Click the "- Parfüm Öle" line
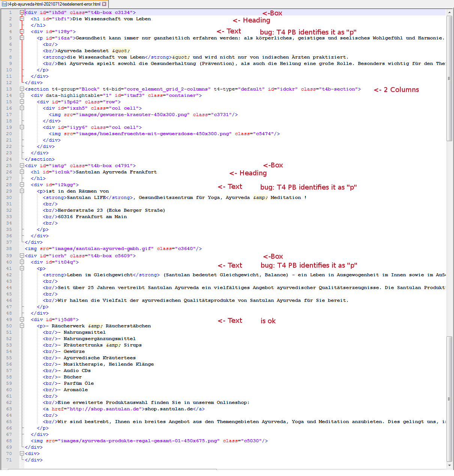The image size is (454, 476). click(76, 383)
